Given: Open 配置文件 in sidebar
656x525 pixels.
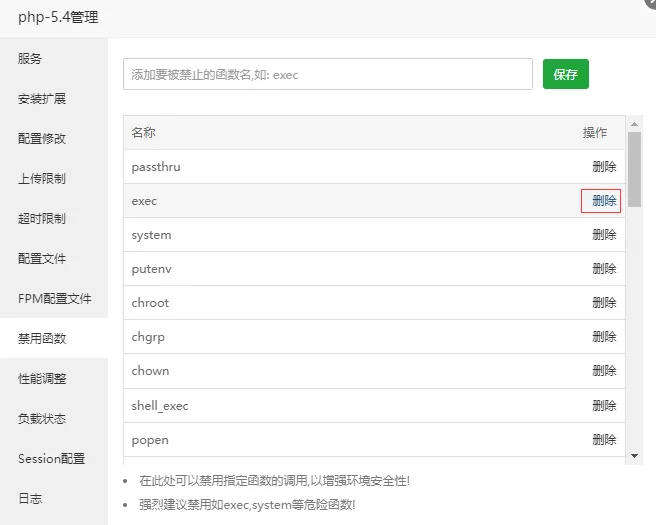Looking at the screenshot, I should click(42, 259).
